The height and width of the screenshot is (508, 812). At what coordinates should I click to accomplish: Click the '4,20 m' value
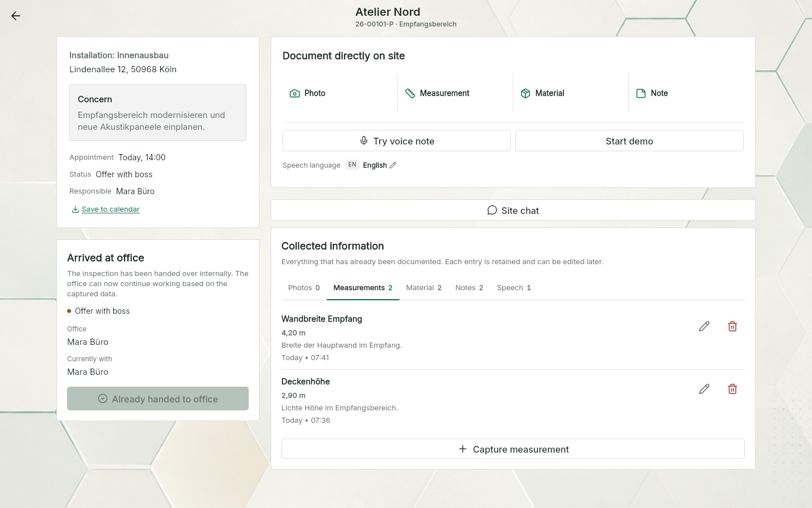pyautogui.click(x=293, y=333)
